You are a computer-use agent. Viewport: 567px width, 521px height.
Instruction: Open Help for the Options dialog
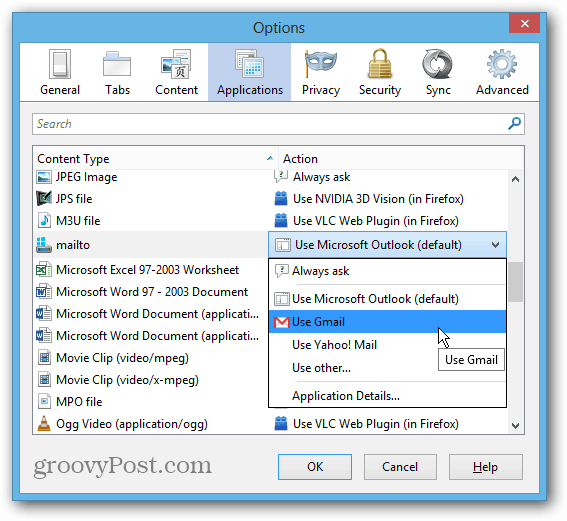(x=486, y=467)
